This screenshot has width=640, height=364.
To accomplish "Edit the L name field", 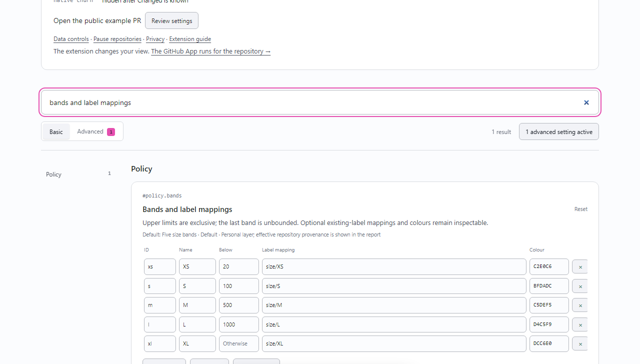I will click(197, 324).
